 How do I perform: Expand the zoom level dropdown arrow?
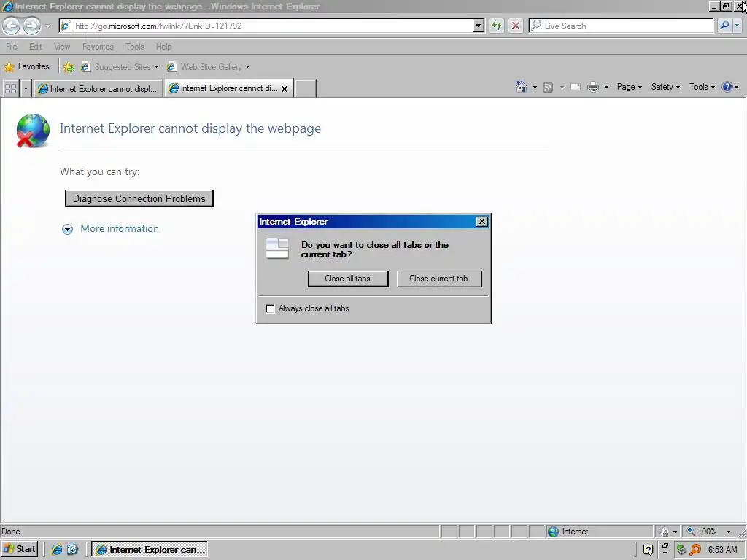(729, 532)
